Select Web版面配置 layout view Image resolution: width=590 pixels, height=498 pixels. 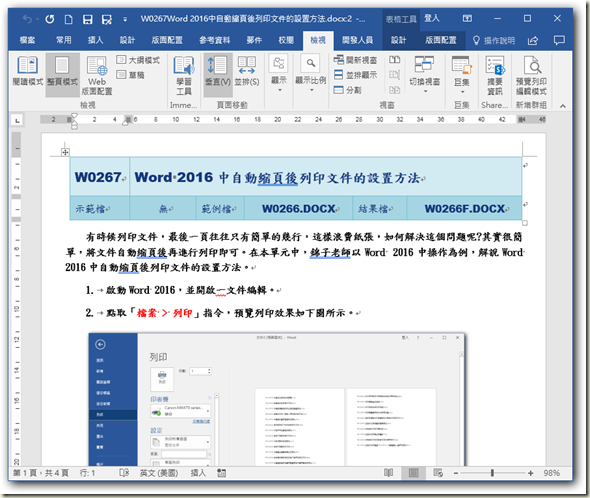click(x=97, y=75)
